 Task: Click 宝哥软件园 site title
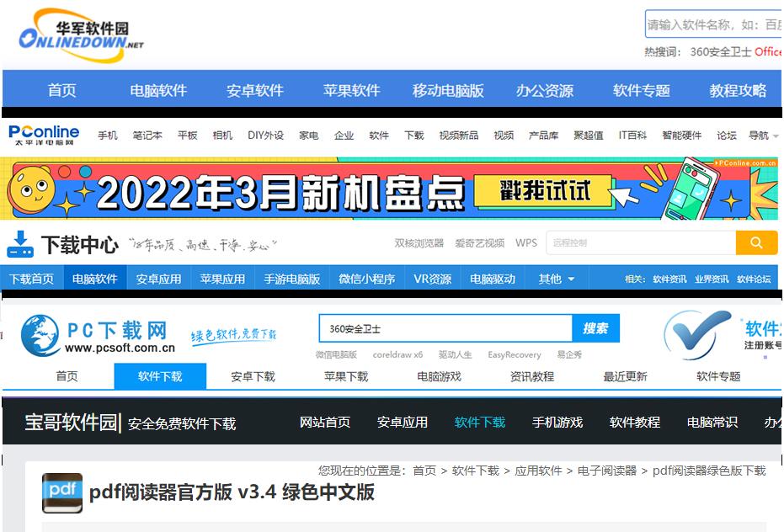tap(71, 423)
